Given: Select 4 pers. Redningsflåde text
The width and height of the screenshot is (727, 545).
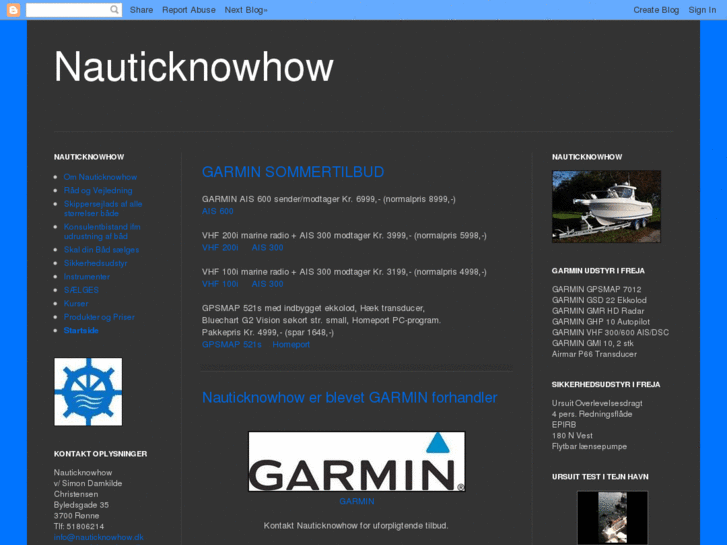Looking at the screenshot, I should [592, 414].
